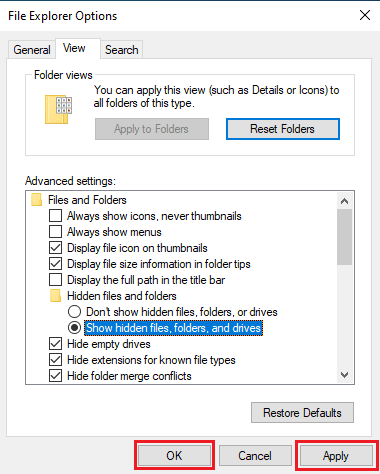Viewport: 380px width, 474px height.
Task: Uncheck Hide extensions for known file types
Action: tap(55, 360)
